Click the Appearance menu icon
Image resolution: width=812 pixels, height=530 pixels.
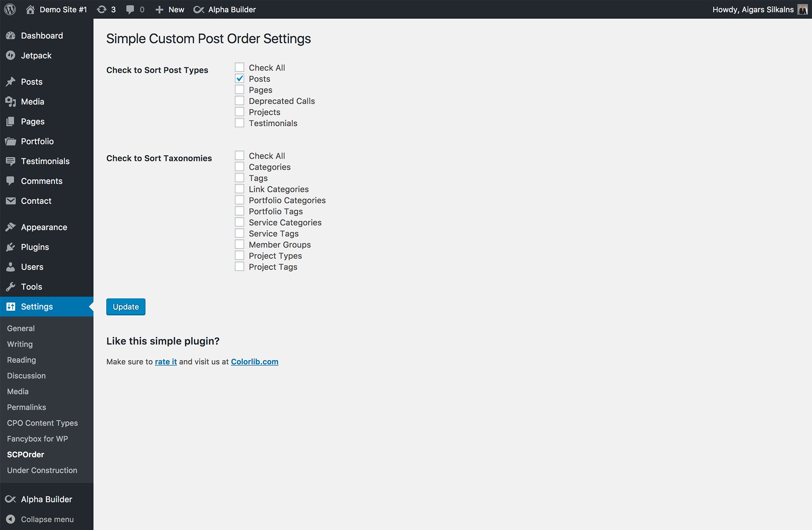pyautogui.click(x=11, y=227)
